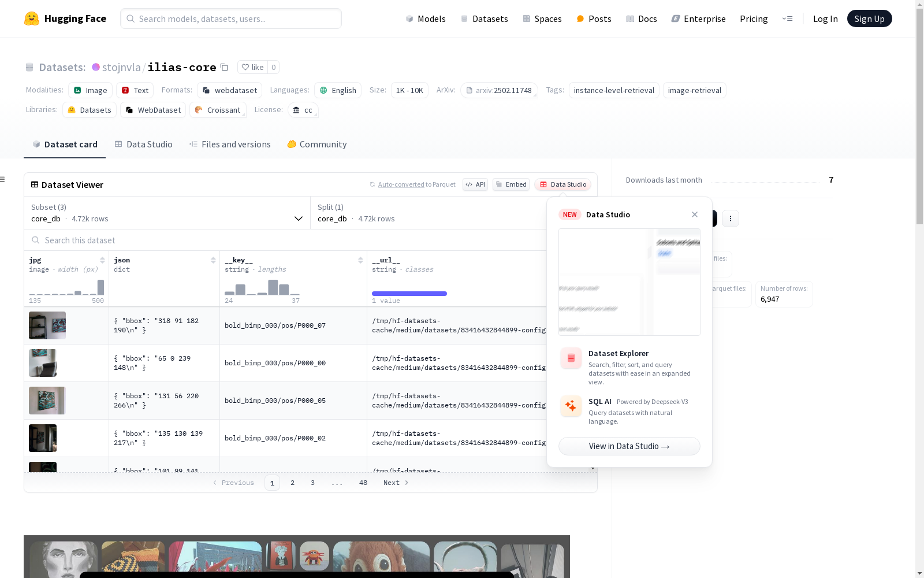The image size is (924, 578).
Task: Select the instance-level-retrieval tag
Action: 614,90
